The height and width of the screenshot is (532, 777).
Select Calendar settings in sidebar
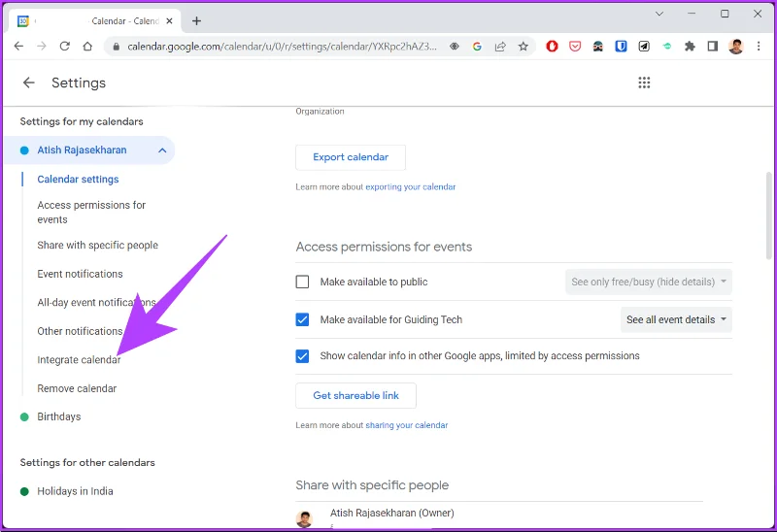[78, 180]
